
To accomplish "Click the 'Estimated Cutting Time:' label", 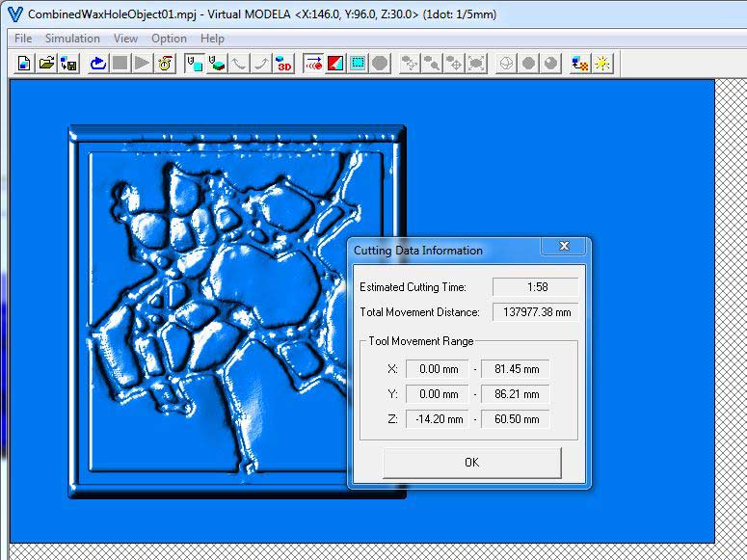I will pyautogui.click(x=413, y=287).
